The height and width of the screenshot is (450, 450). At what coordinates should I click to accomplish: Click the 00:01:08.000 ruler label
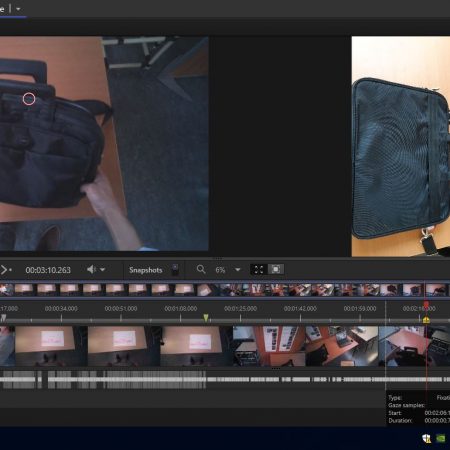click(181, 309)
